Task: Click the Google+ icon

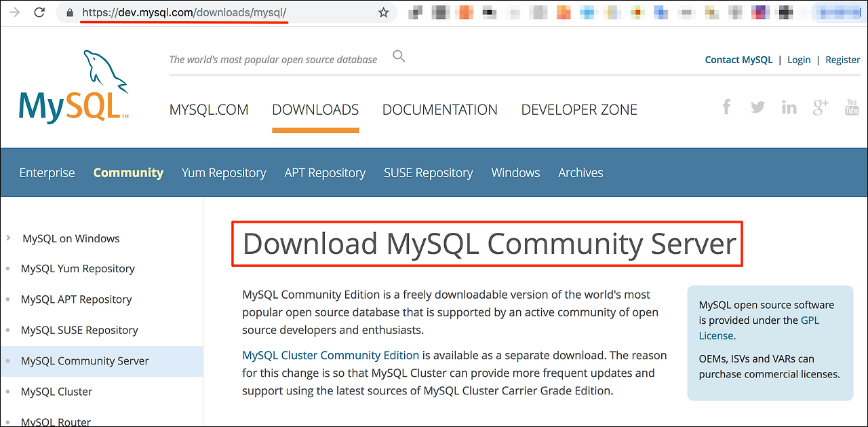Action: tap(820, 107)
